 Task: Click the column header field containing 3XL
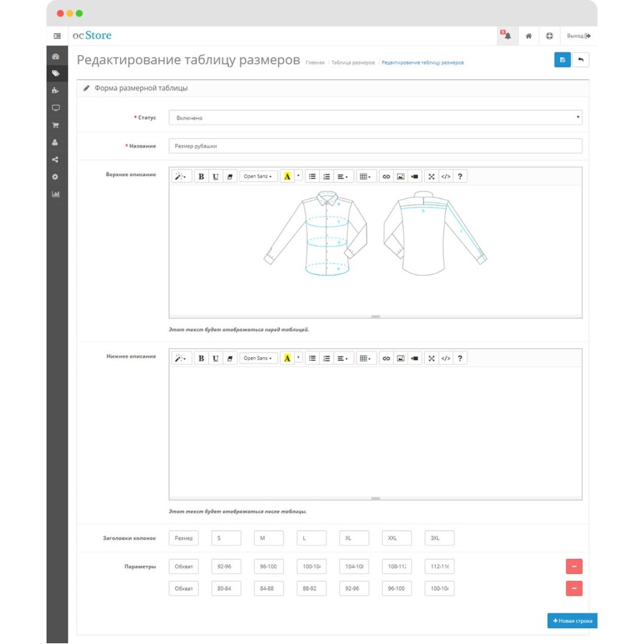(439, 538)
